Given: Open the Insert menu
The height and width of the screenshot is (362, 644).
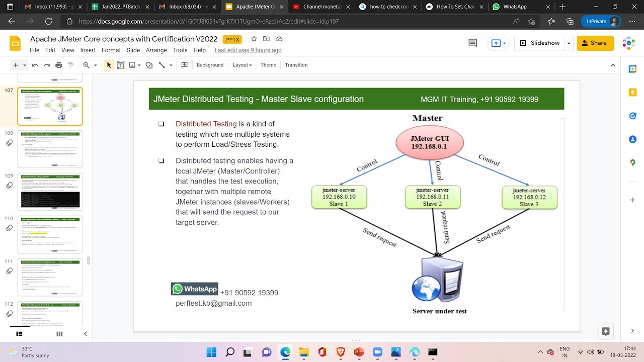Looking at the screenshot, I should tap(88, 50).
